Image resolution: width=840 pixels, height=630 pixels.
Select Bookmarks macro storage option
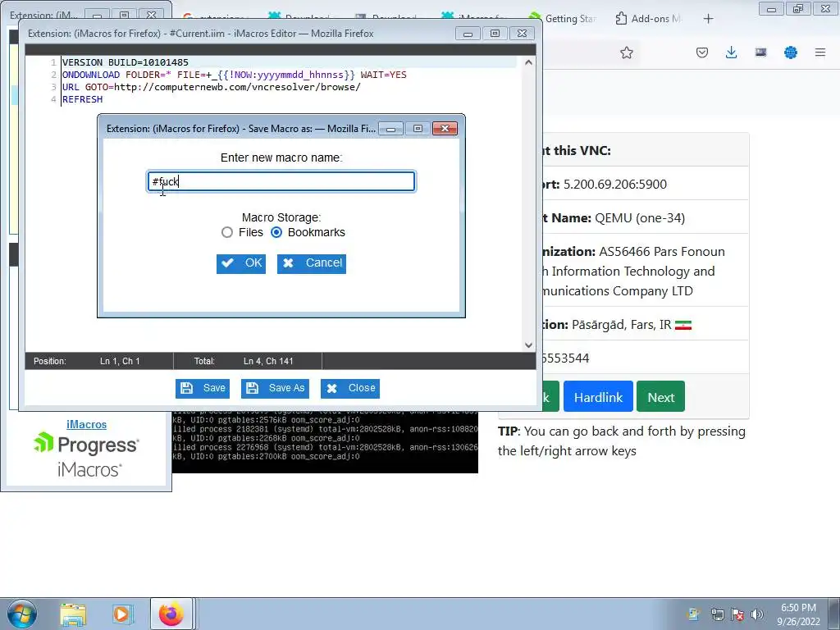click(276, 232)
